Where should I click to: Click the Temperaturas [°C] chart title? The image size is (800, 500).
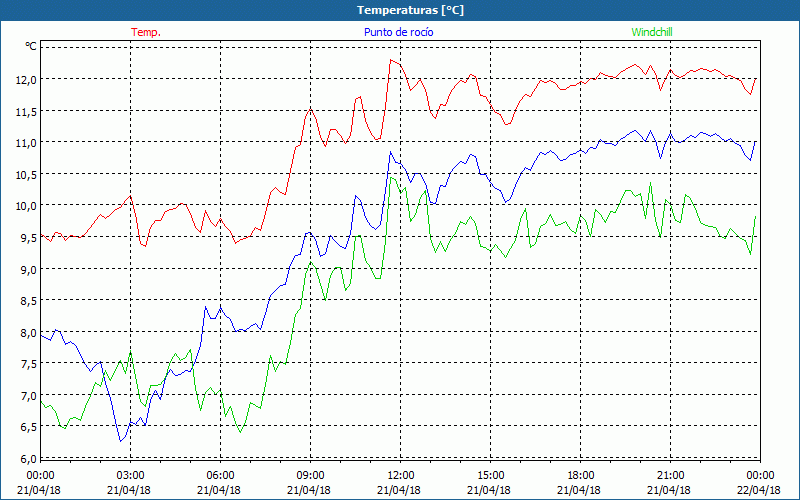[410, 10]
